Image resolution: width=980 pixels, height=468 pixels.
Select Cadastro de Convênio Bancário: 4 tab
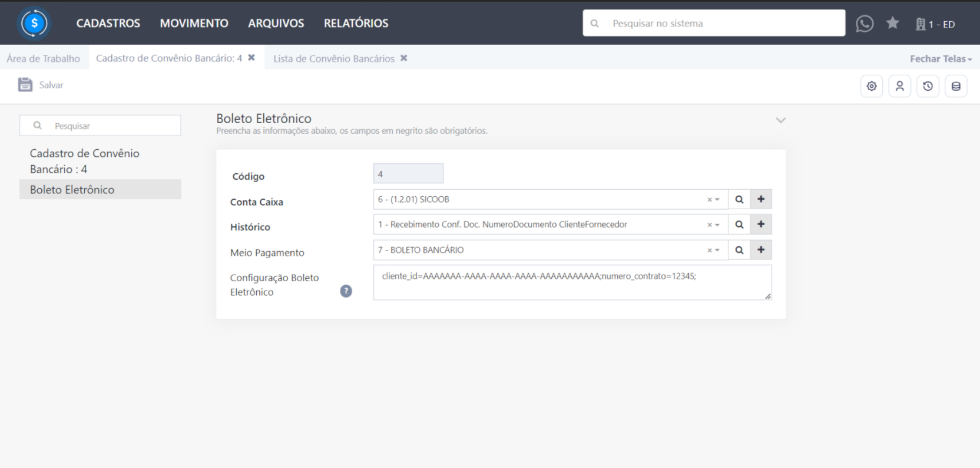click(x=169, y=58)
